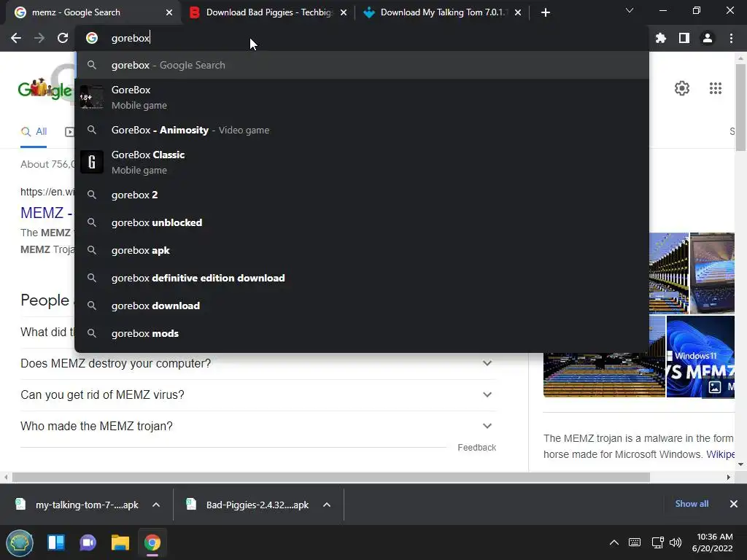The image size is (747, 560).
Task: Open Google search settings gear
Action: [x=682, y=88]
